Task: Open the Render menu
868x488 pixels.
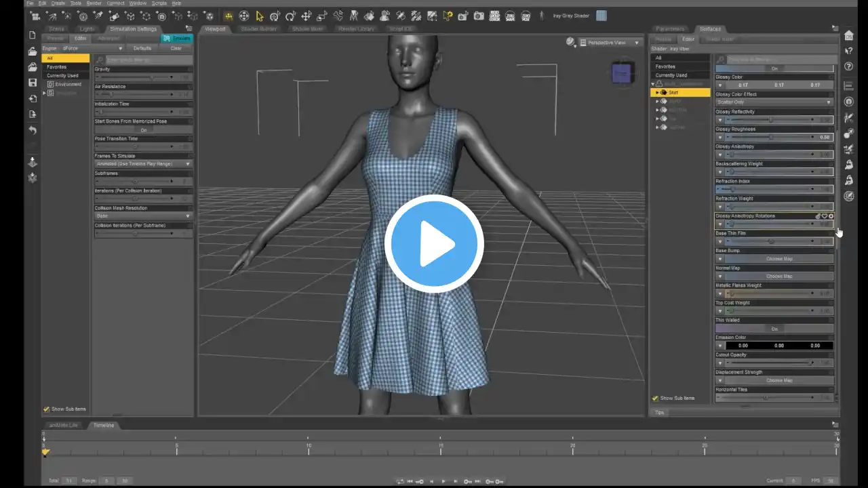Action: pyautogui.click(x=94, y=3)
